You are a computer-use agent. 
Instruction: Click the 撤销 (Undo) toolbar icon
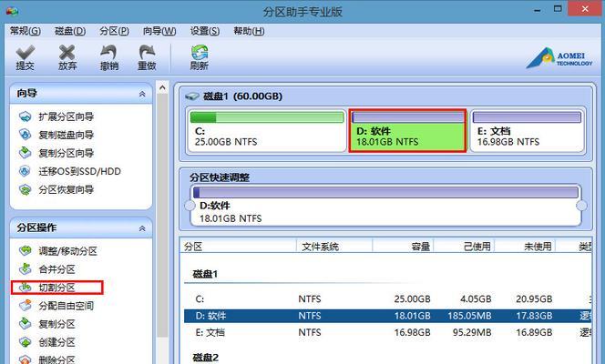(x=108, y=53)
